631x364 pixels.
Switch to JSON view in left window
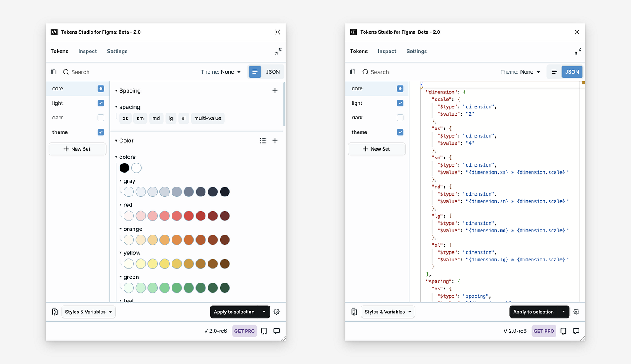click(273, 72)
